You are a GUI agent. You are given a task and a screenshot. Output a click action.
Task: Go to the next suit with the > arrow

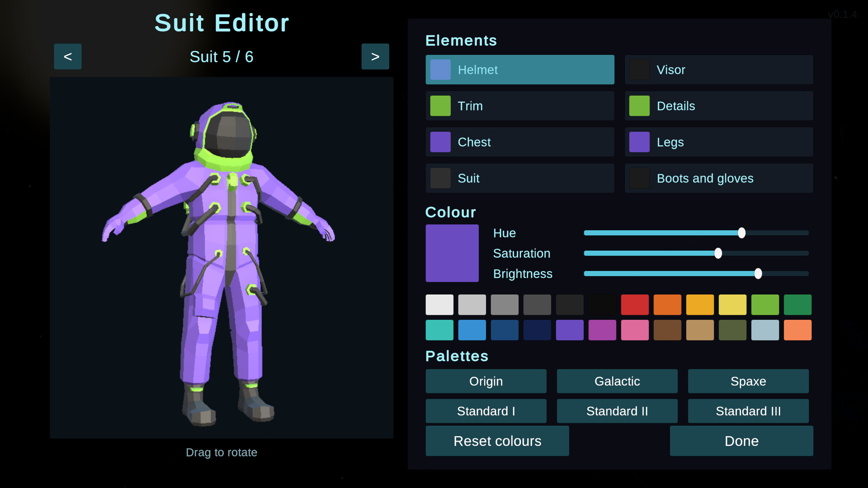tap(375, 56)
